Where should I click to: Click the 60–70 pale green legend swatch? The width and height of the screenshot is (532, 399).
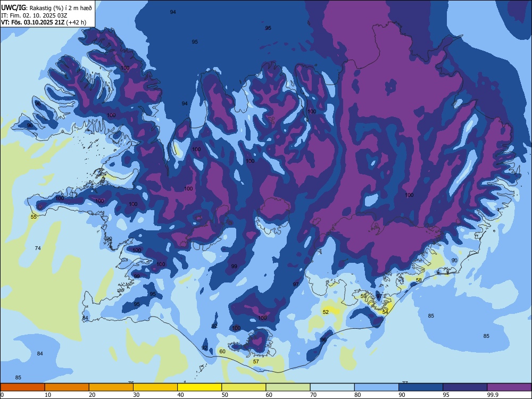pos(288,387)
